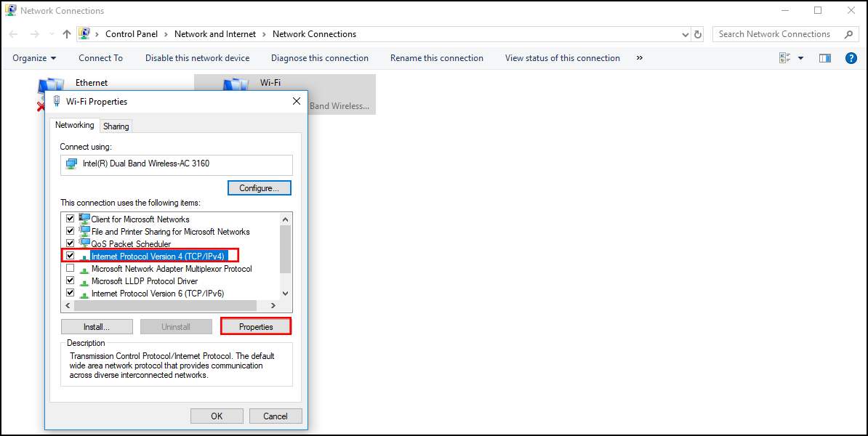Image resolution: width=868 pixels, height=436 pixels.
Task: Click the Wi-Fi Properties title icon
Action: 56,101
